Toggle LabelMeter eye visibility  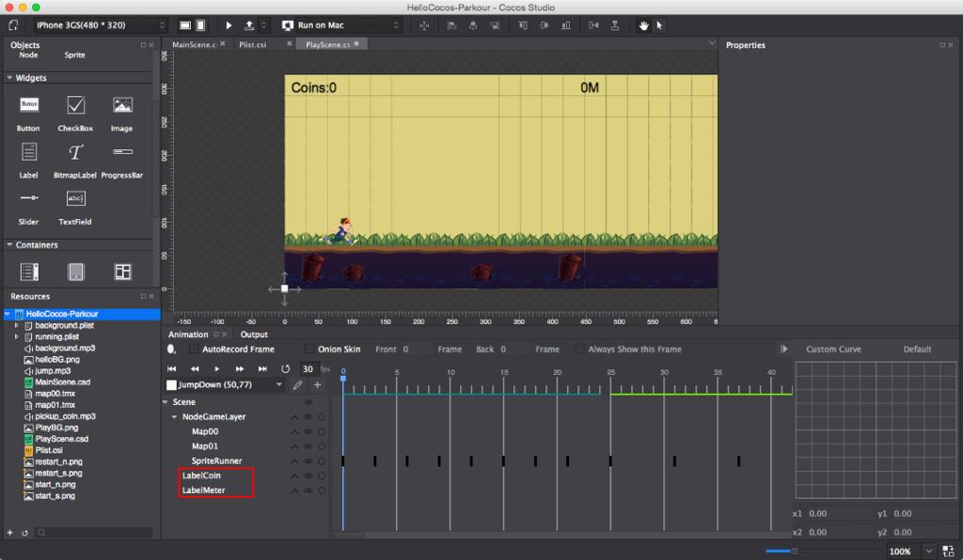[308, 490]
